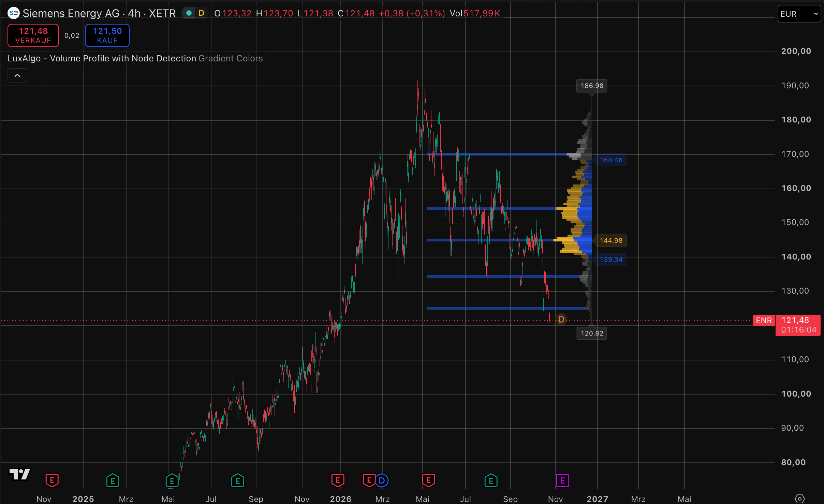Select the LuxAlgo Volume Profile indicator title
The image size is (824, 504).
102,58
